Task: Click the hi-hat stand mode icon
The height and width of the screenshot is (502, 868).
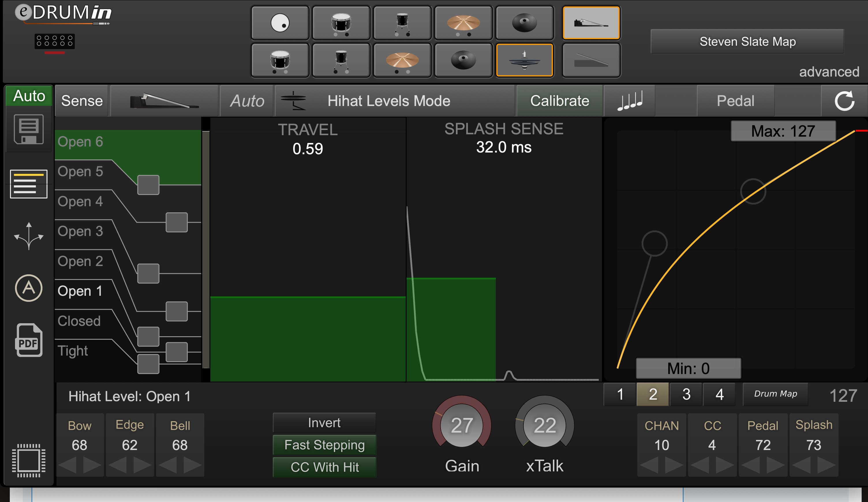Action: [293, 101]
